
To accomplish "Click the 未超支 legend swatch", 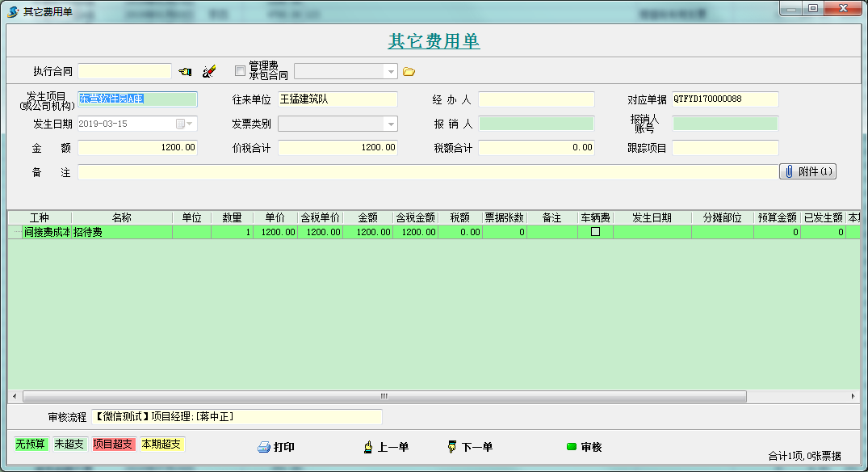I will pos(69,445).
